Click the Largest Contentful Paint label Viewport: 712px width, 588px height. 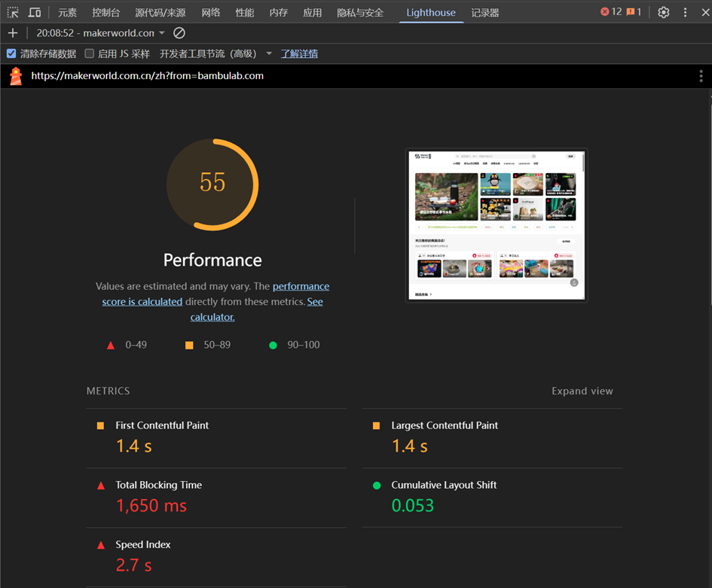coord(445,425)
